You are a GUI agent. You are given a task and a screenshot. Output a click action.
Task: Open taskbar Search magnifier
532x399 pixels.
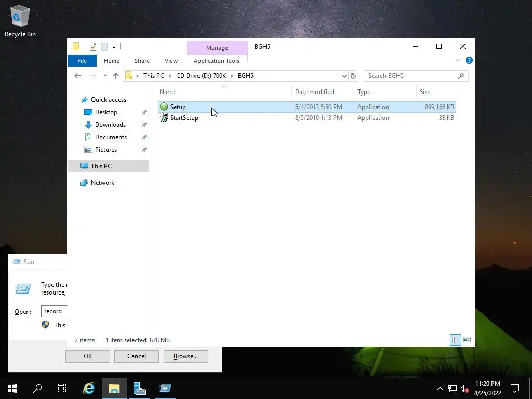click(x=37, y=389)
